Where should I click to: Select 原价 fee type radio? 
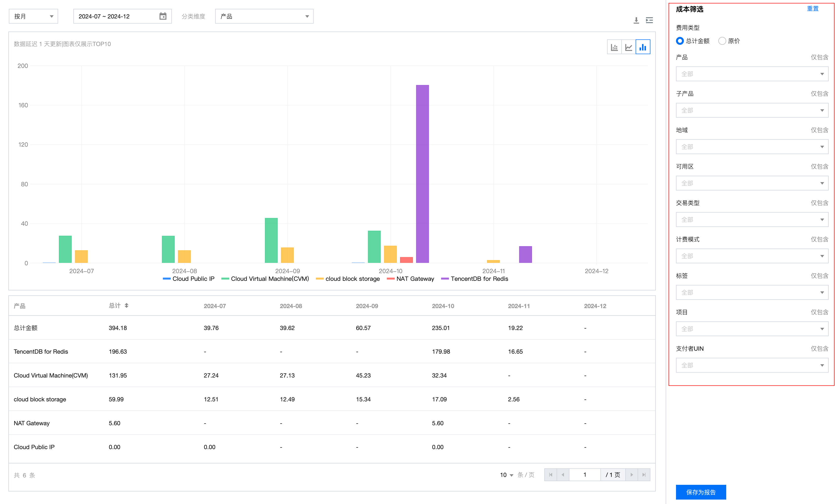click(x=722, y=41)
